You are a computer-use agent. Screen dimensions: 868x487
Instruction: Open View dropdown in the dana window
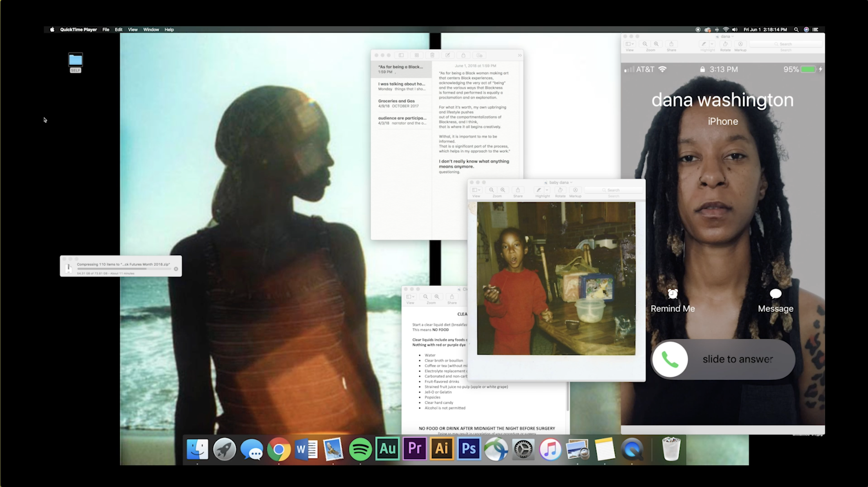tap(630, 44)
